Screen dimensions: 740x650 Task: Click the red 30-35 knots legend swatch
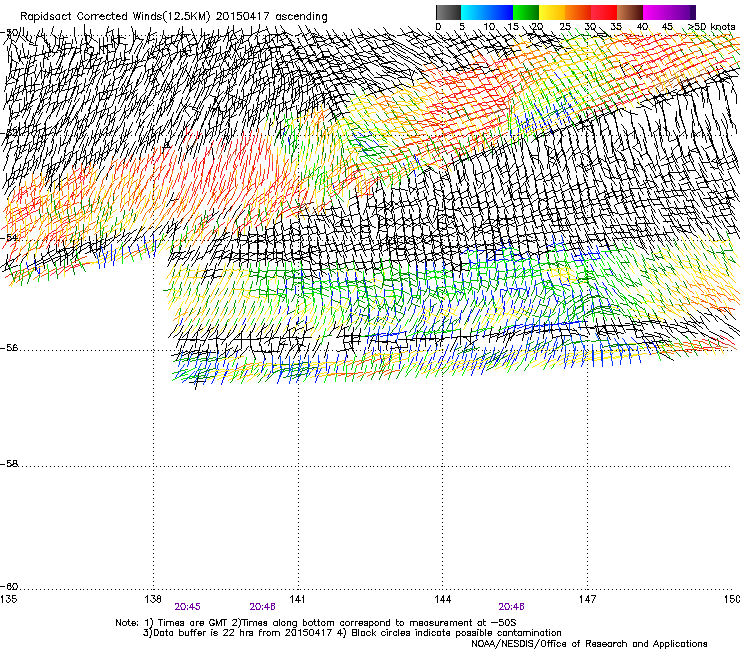pyautogui.click(x=604, y=12)
